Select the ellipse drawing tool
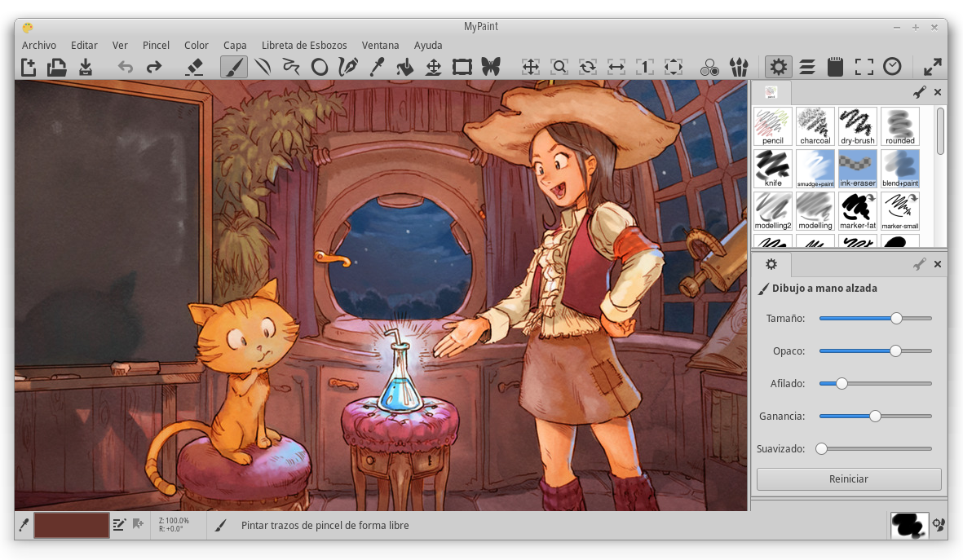Viewport: 963px width, 560px height. coord(320,67)
